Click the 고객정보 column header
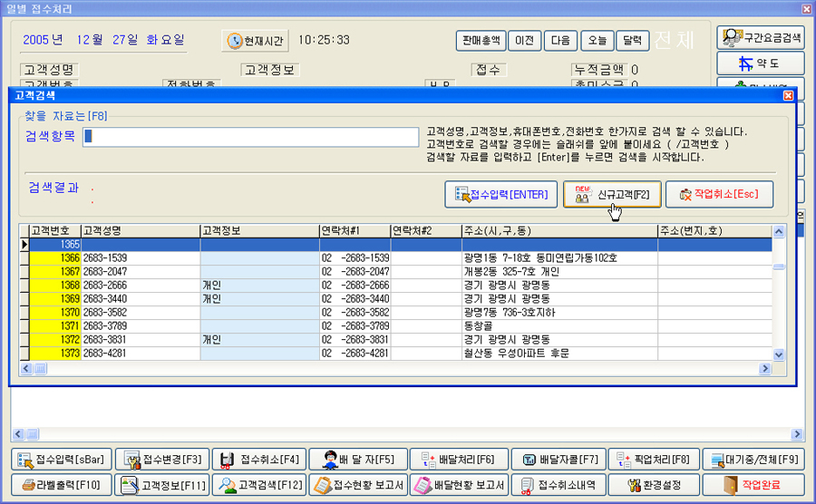Image resolution: width=816 pixels, height=504 pixels. (x=259, y=231)
